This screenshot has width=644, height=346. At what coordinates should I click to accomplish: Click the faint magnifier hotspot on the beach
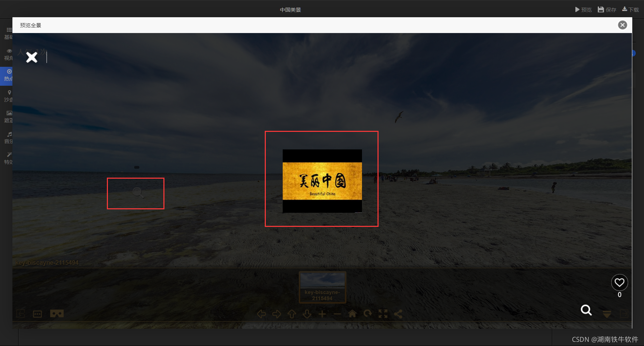pyautogui.click(x=138, y=193)
